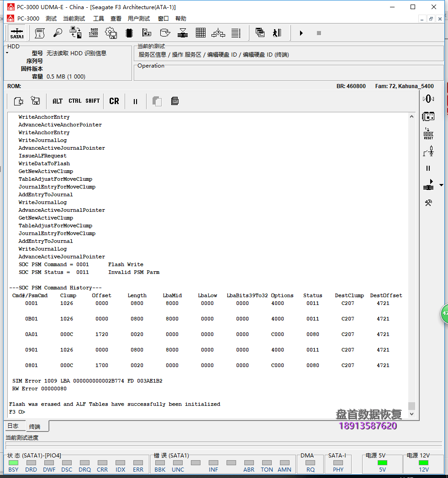Open the hammer and wrench tools icon

(x=428, y=203)
